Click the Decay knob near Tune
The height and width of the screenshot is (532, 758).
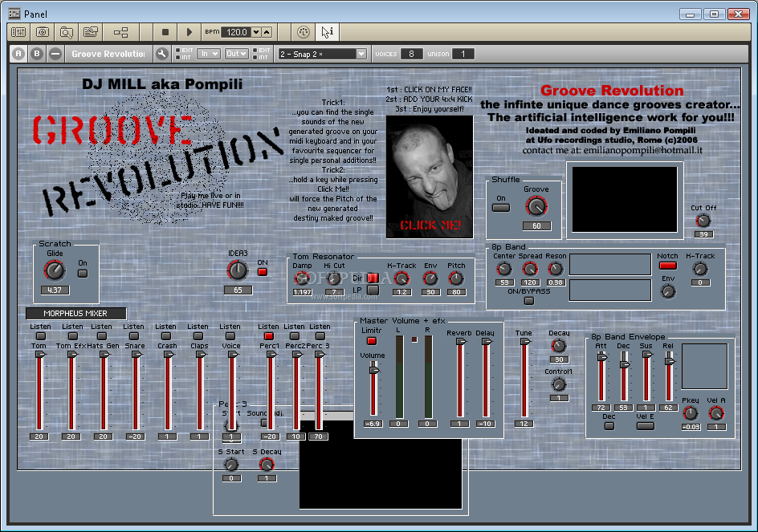coord(559,346)
